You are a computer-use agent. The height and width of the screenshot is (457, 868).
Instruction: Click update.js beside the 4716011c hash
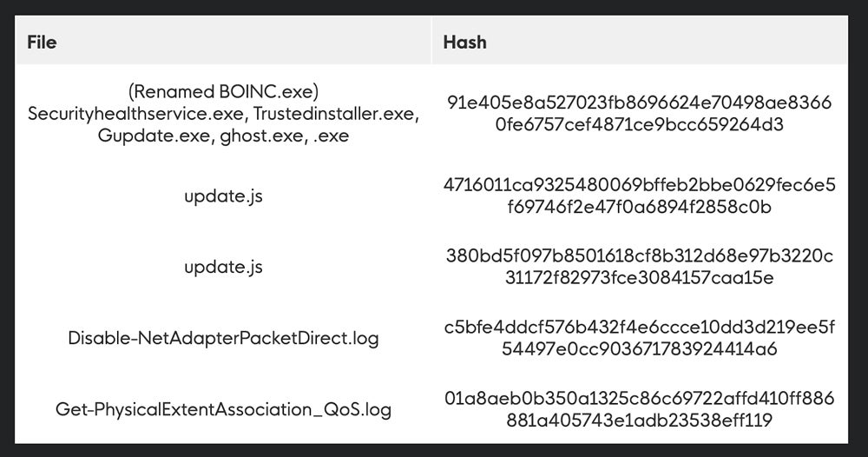[x=223, y=196]
